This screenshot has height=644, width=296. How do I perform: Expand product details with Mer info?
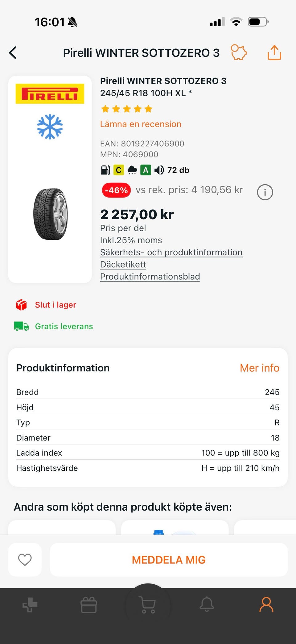tap(259, 368)
